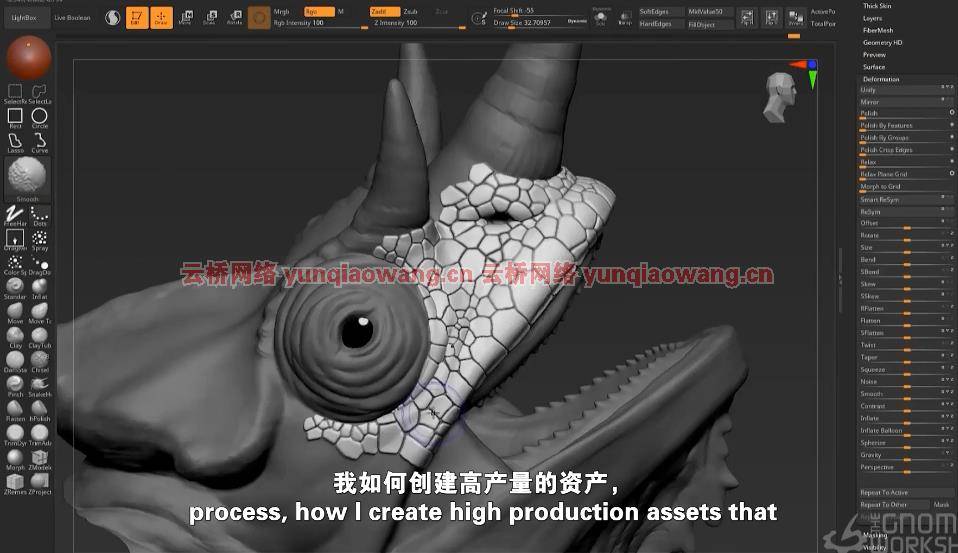This screenshot has height=553, width=958.
Task: Select the TrimAdaptive brush
Action: point(40,435)
